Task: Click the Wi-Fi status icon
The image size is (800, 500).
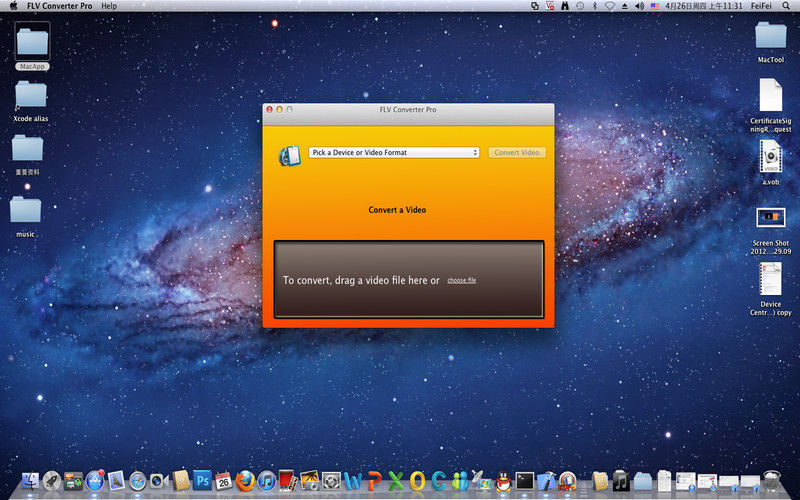Action: click(x=610, y=6)
